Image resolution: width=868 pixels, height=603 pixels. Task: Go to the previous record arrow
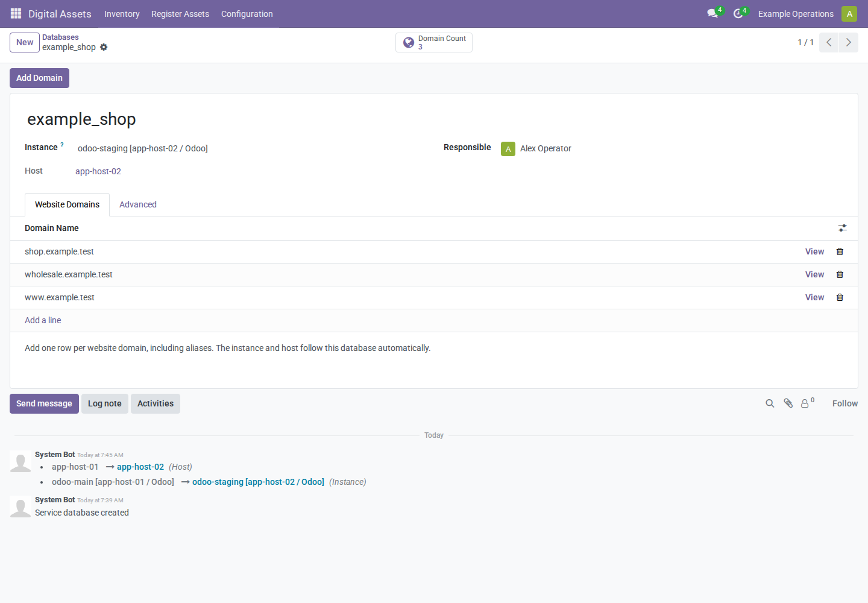(x=829, y=42)
